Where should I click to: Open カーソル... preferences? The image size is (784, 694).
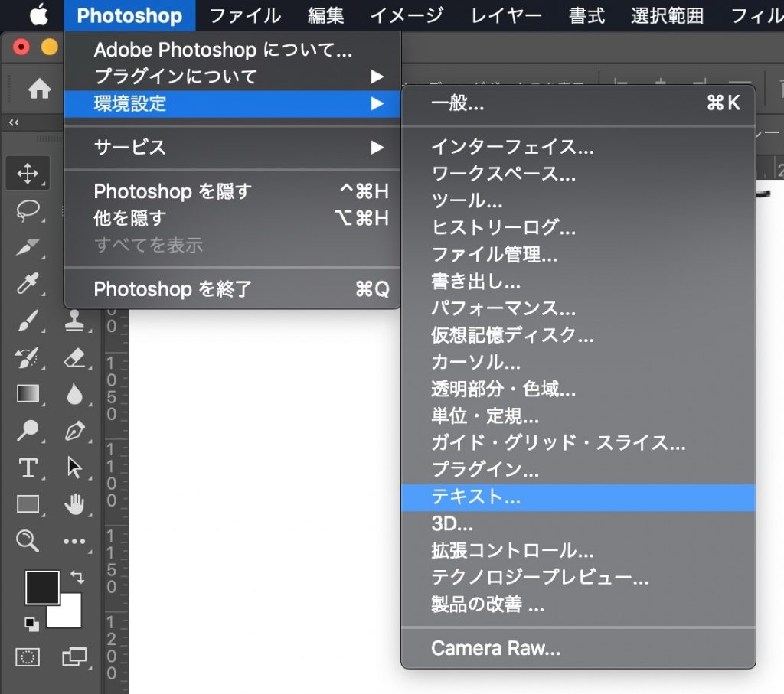click(x=579, y=362)
